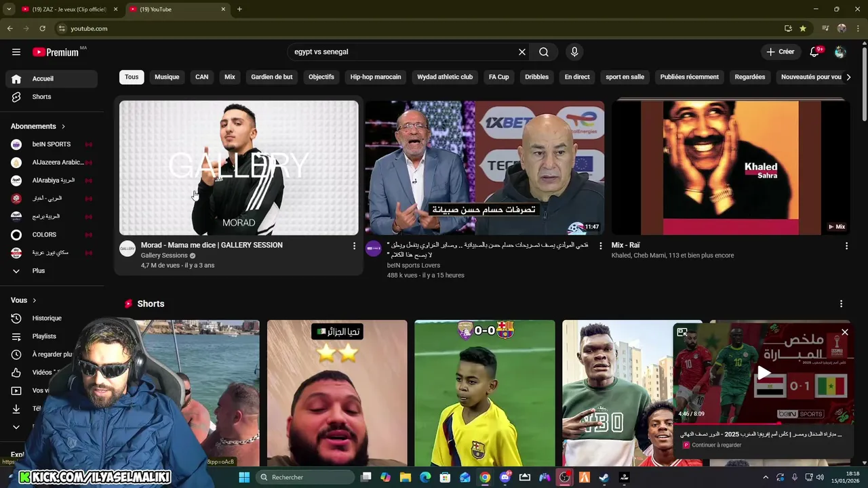The image size is (868, 488).
Task: Open the AlJazeera Arabic subscription
Action: [52, 163]
